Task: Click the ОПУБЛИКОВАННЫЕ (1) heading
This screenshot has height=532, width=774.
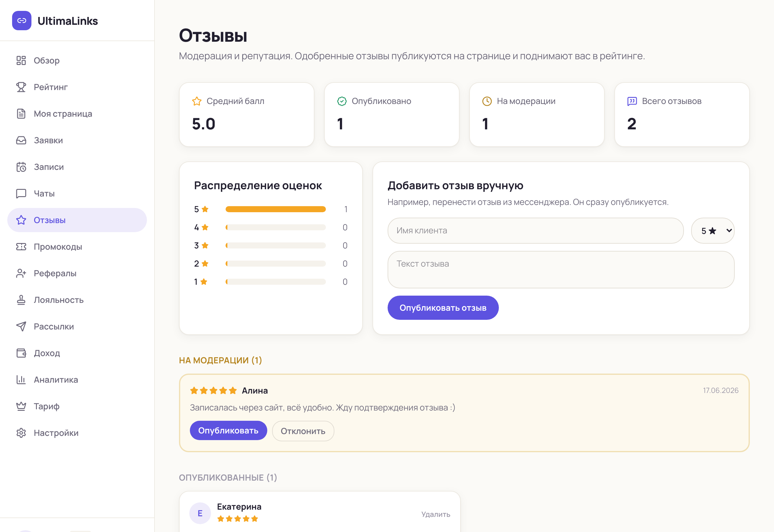Action: (x=228, y=478)
